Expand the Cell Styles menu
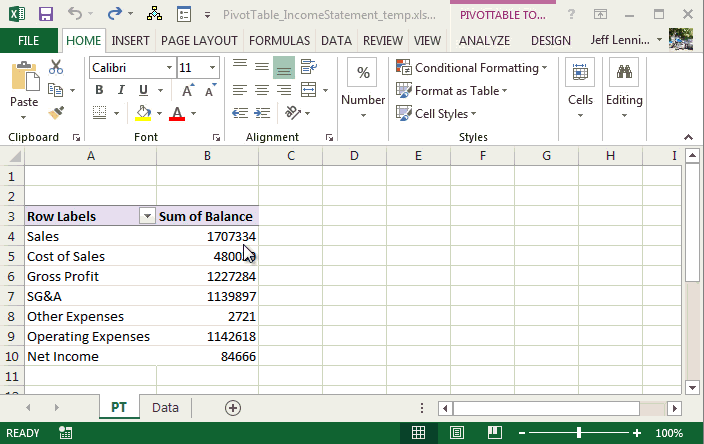Image resolution: width=704 pixels, height=444 pixels. [436, 114]
